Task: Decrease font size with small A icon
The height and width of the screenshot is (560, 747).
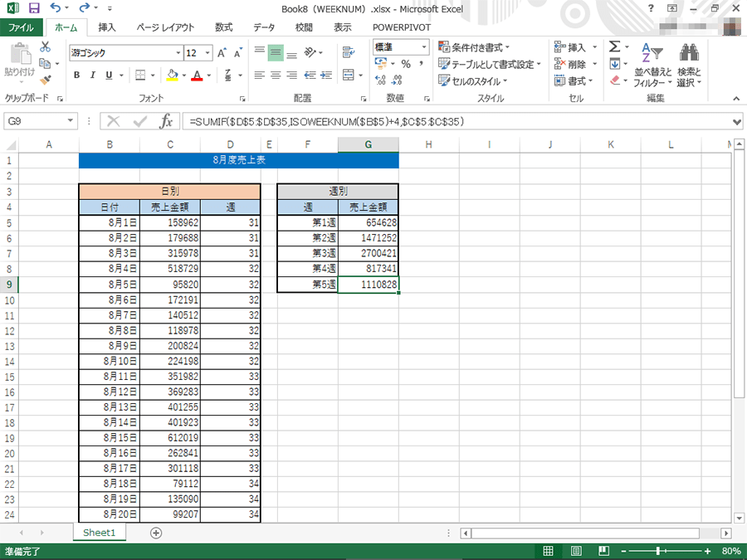Action: click(x=237, y=53)
